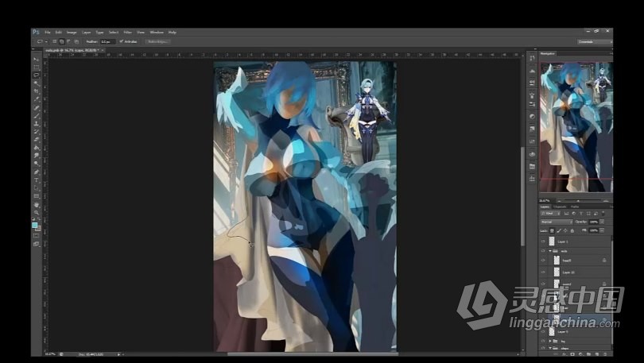Image resolution: width=644 pixels, height=363 pixels.
Task: Click the Refine Edge button
Action: click(x=157, y=41)
